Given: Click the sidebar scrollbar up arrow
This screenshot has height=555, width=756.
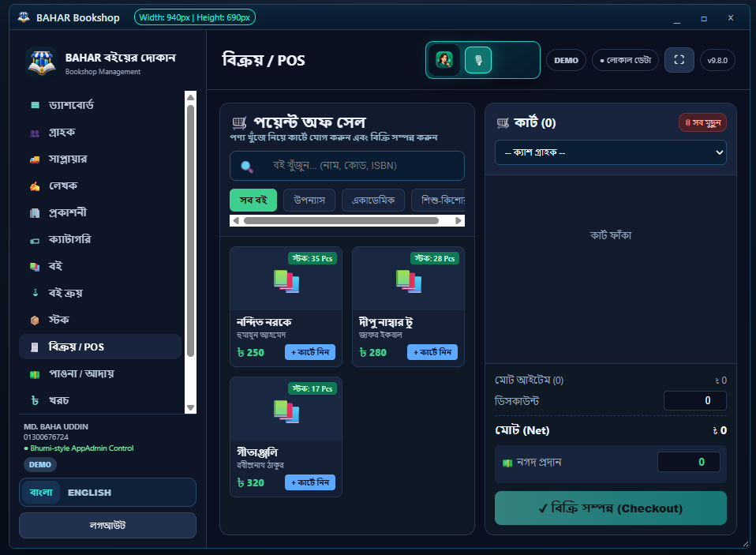Looking at the screenshot, I should point(190,97).
